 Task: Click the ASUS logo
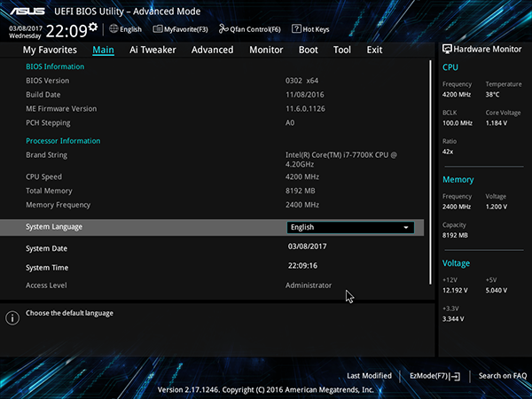(x=27, y=12)
